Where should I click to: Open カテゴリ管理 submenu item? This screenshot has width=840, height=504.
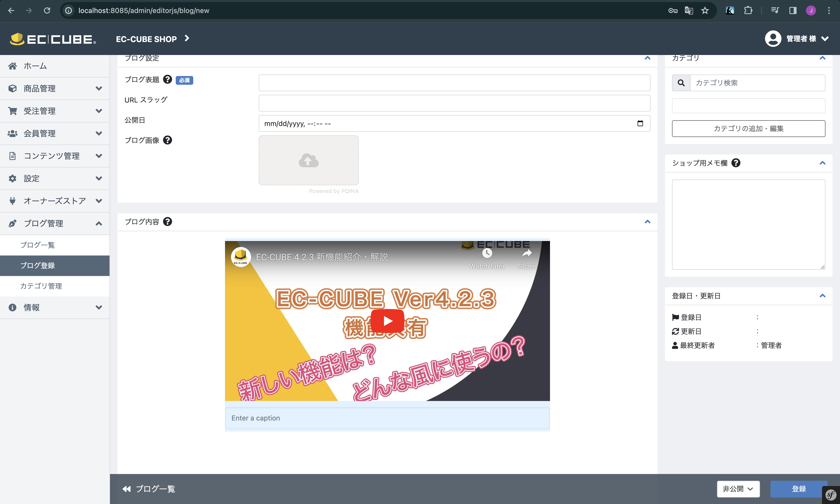tap(55, 286)
